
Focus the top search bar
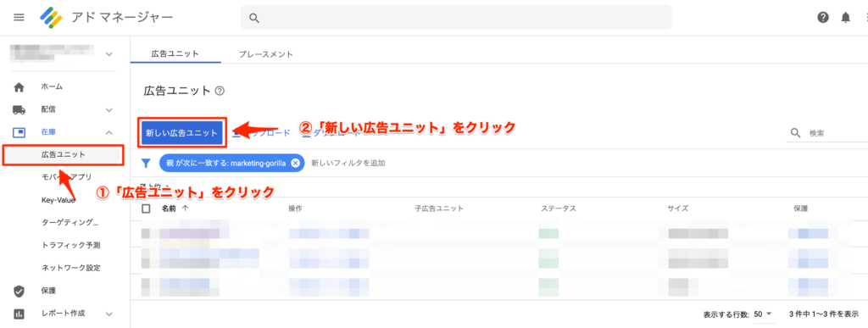(x=456, y=18)
